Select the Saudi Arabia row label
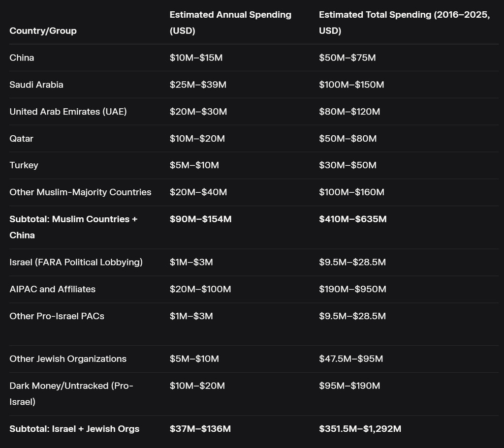Screen dimensions: 504x448 click(x=36, y=85)
